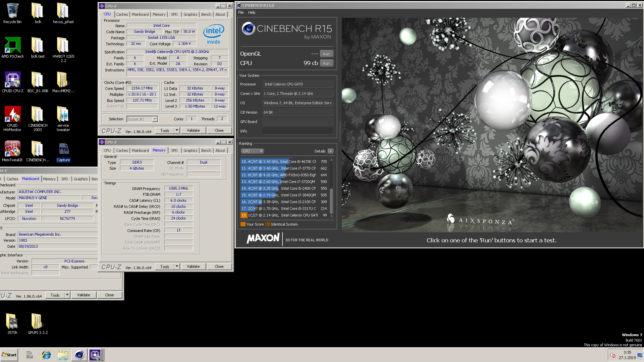The image size is (644, 362).
Task: Open Graphics tab in Memory CPU-Z window
Action: 191,150
